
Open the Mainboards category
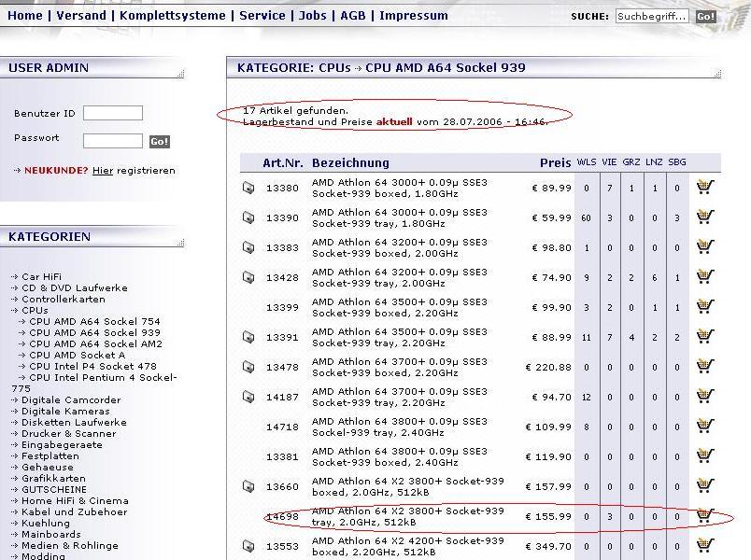50,534
